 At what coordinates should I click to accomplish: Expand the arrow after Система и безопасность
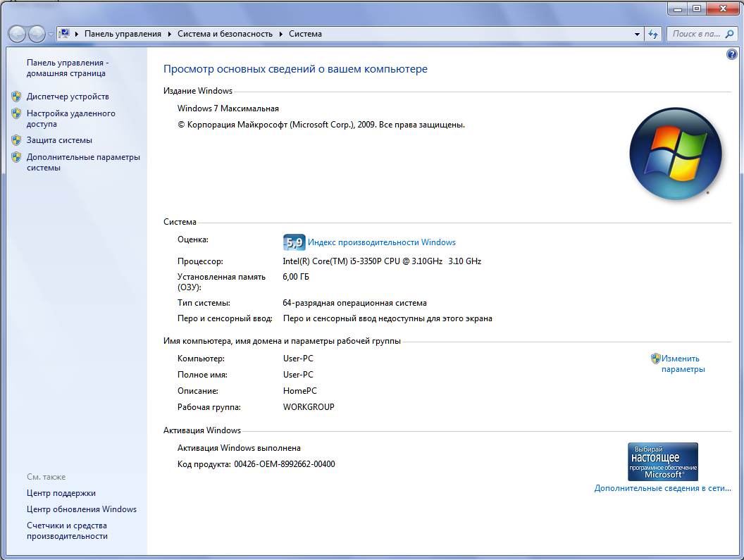[281, 35]
